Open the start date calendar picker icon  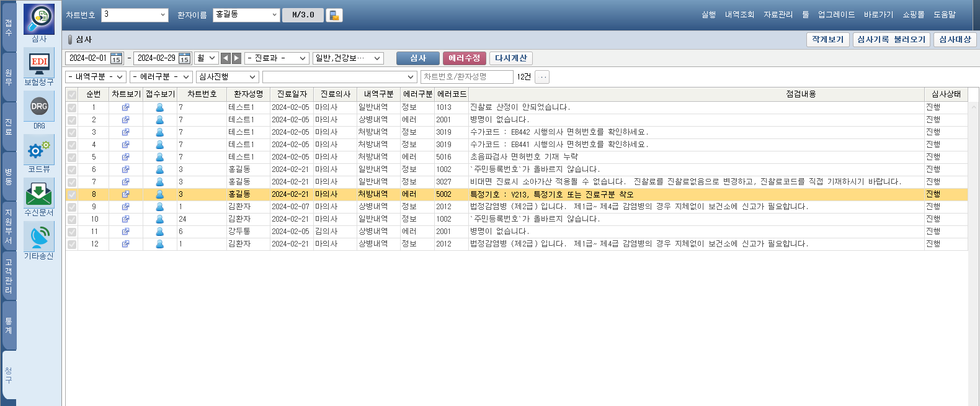(x=117, y=58)
